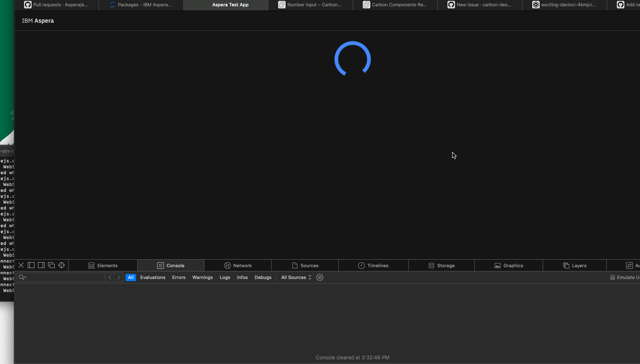This screenshot has width=640, height=364.
Task: Open the Storage panel
Action: click(442, 265)
